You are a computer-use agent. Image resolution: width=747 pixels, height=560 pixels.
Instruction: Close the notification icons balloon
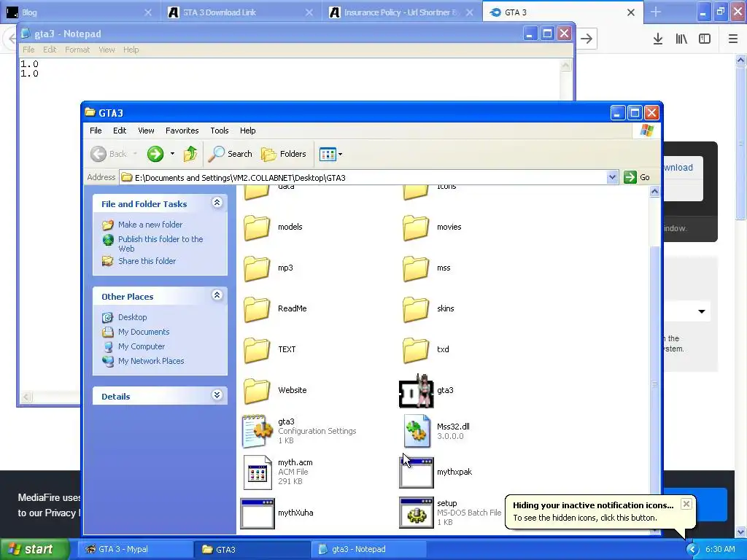[x=686, y=504]
